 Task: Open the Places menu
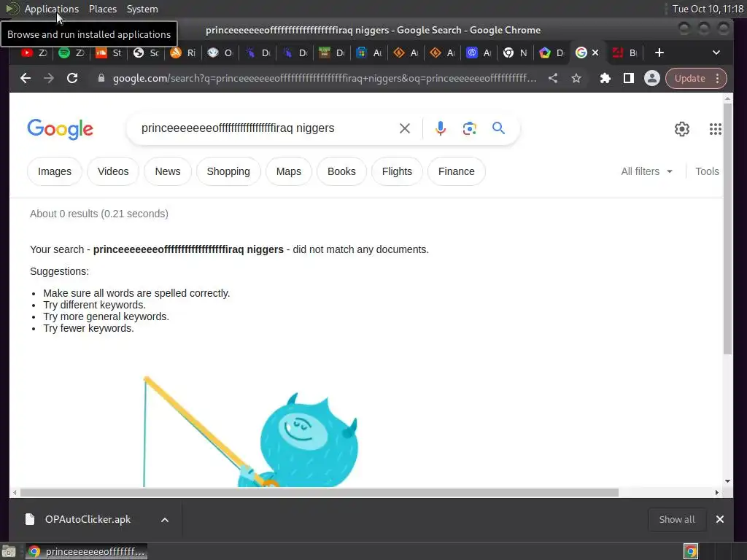pos(103,9)
